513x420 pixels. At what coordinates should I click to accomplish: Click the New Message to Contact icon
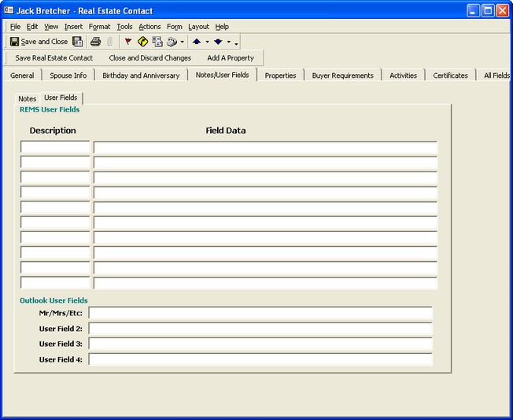pos(157,42)
